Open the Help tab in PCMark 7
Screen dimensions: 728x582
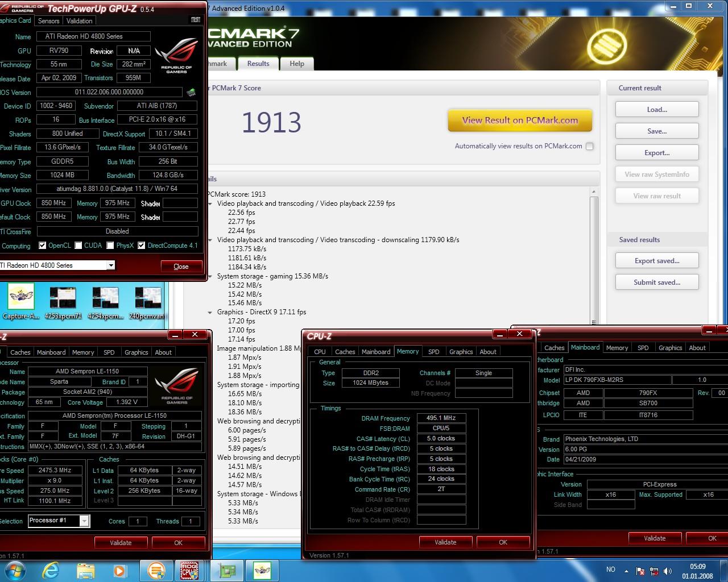[x=297, y=64]
